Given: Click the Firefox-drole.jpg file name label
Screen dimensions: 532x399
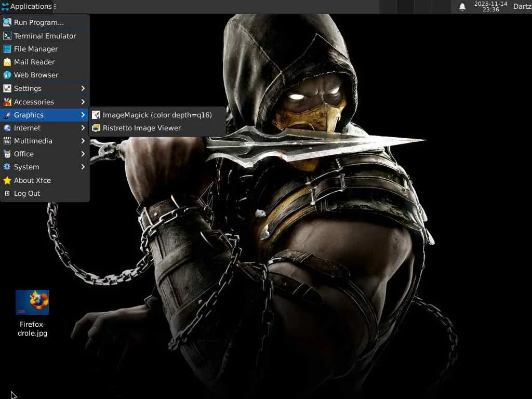Looking at the screenshot, I should pyautogui.click(x=33, y=329).
